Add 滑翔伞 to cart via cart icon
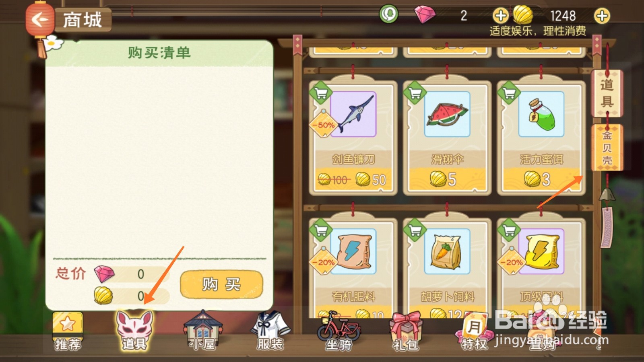 (415, 93)
